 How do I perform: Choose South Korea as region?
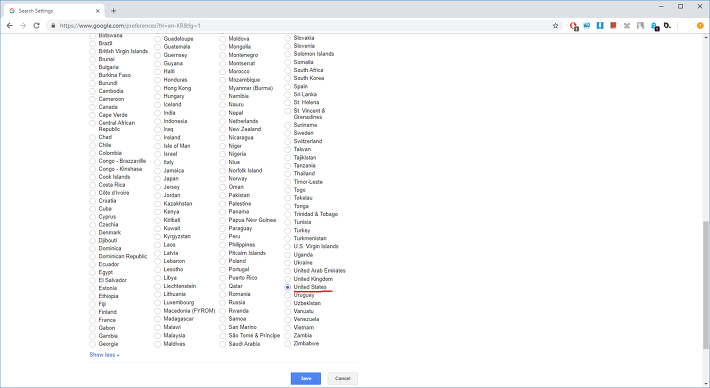[x=288, y=78]
